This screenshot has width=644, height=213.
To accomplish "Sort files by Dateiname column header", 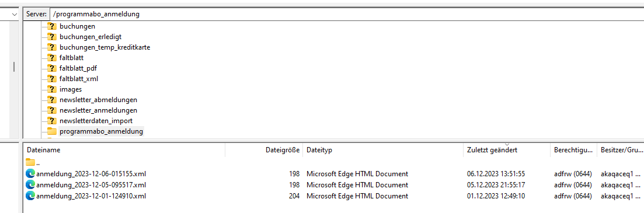I will tap(124, 150).
